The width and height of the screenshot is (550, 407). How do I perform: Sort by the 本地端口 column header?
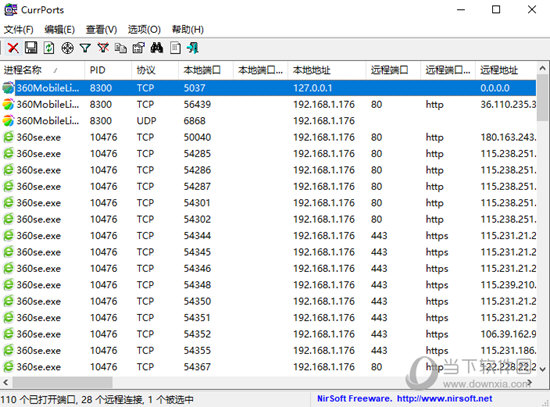[x=206, y=70]
